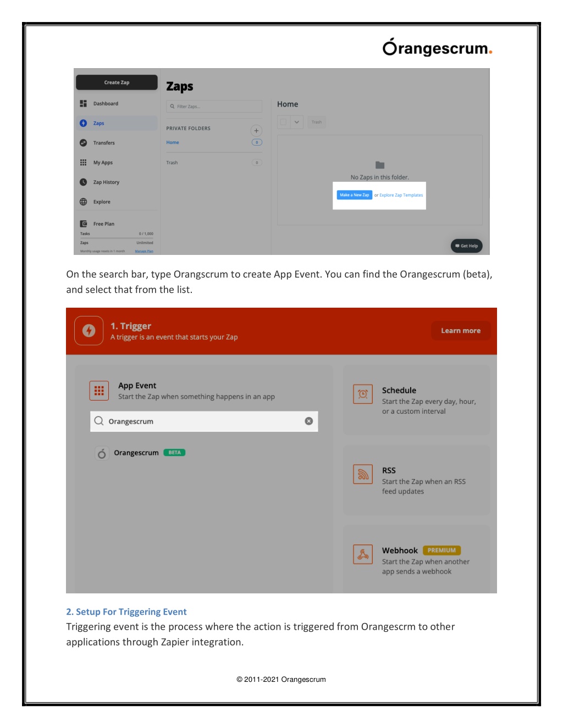Open the Trash folder in folder list
563x728 pixels.
click(x=172, y=163)
